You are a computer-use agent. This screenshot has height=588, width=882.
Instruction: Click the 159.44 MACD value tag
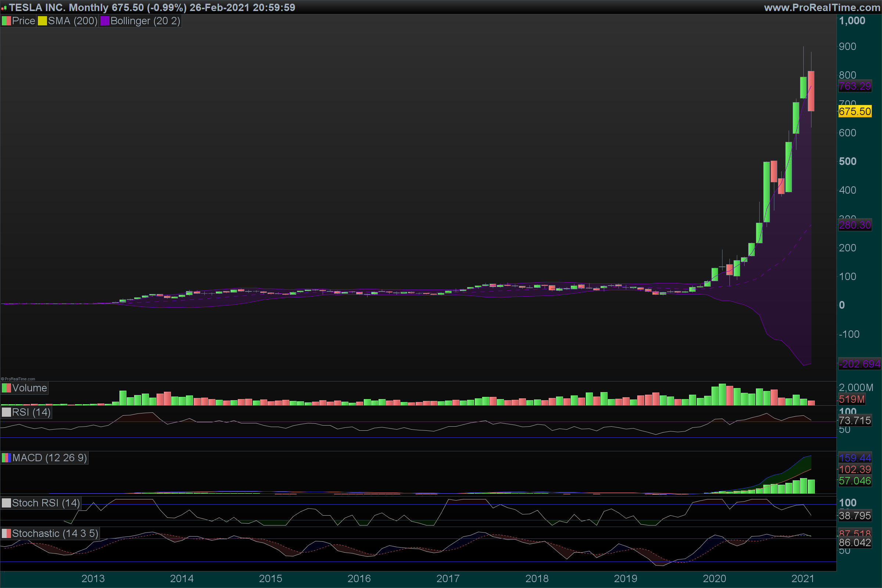(x=855, y=458)
